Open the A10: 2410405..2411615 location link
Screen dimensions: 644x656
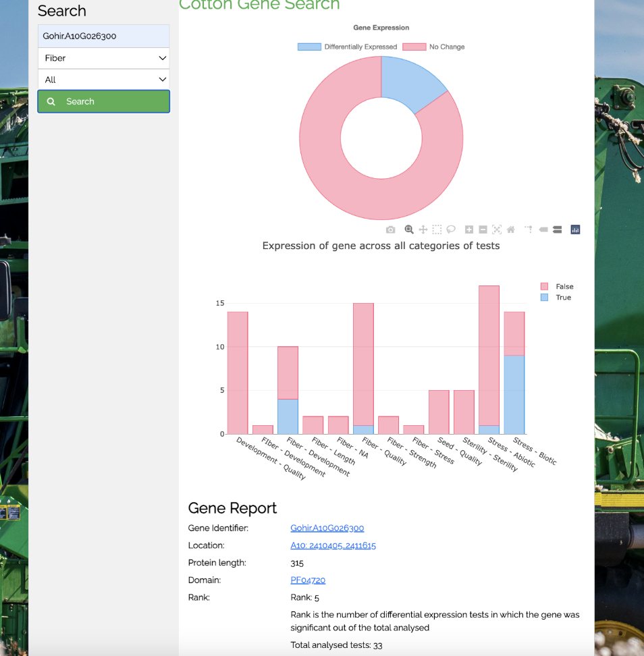tap(333, 545)
